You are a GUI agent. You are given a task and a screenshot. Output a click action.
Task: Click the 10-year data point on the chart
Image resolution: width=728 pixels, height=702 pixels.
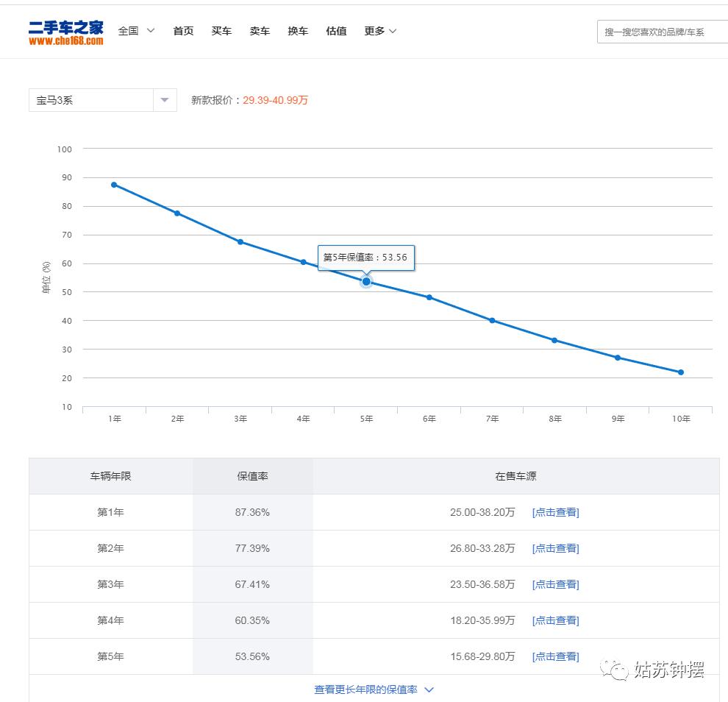pyautogui.click(x=680, y=372)
